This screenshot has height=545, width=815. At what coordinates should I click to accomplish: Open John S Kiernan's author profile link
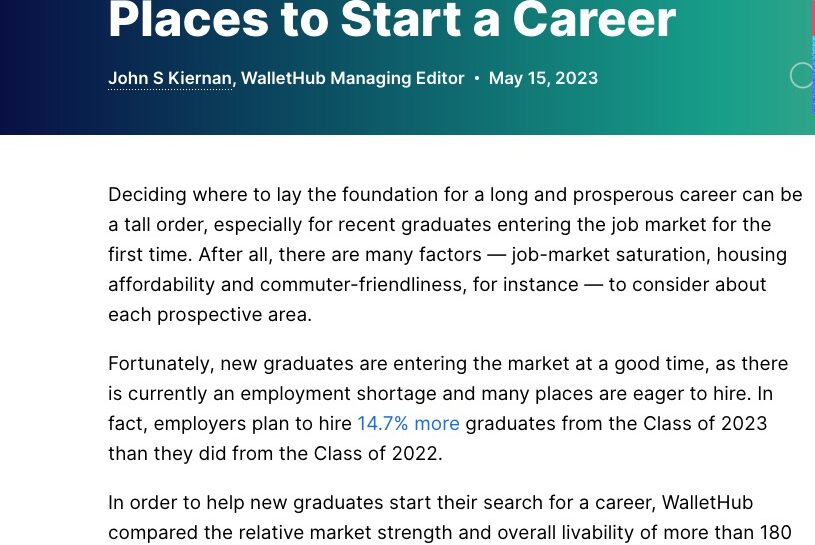click(170, 78)
